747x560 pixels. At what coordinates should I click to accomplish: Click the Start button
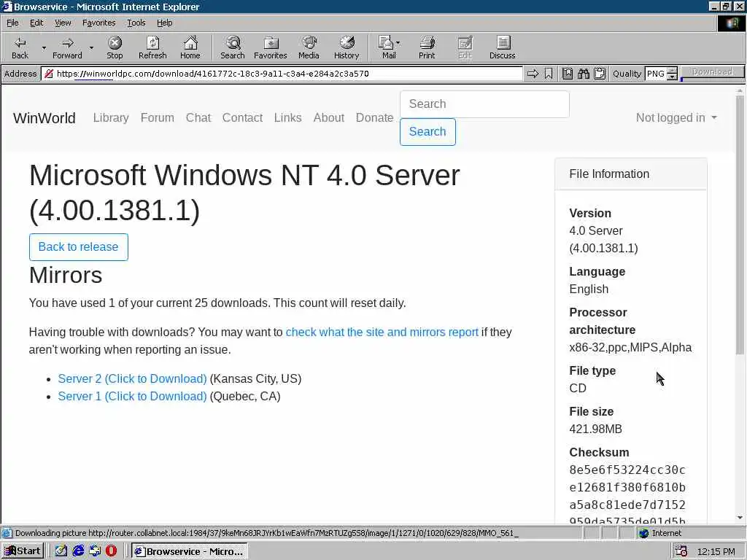click(x=23, y=551)
